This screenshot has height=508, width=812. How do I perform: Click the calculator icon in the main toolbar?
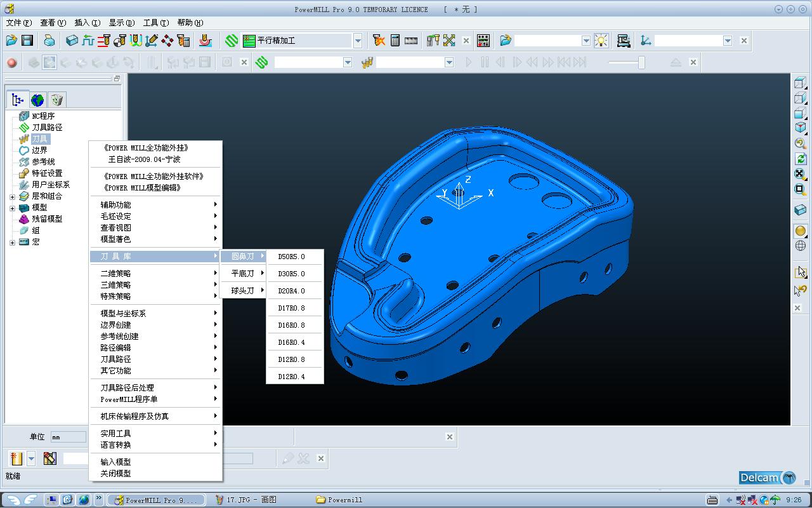395,41
